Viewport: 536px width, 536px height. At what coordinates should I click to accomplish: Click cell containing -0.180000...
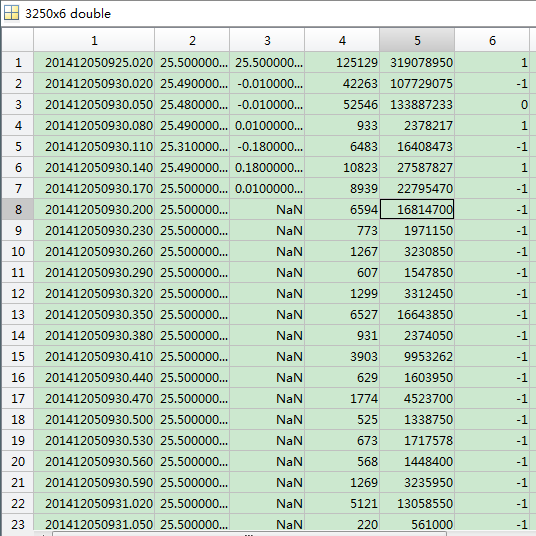267,146
